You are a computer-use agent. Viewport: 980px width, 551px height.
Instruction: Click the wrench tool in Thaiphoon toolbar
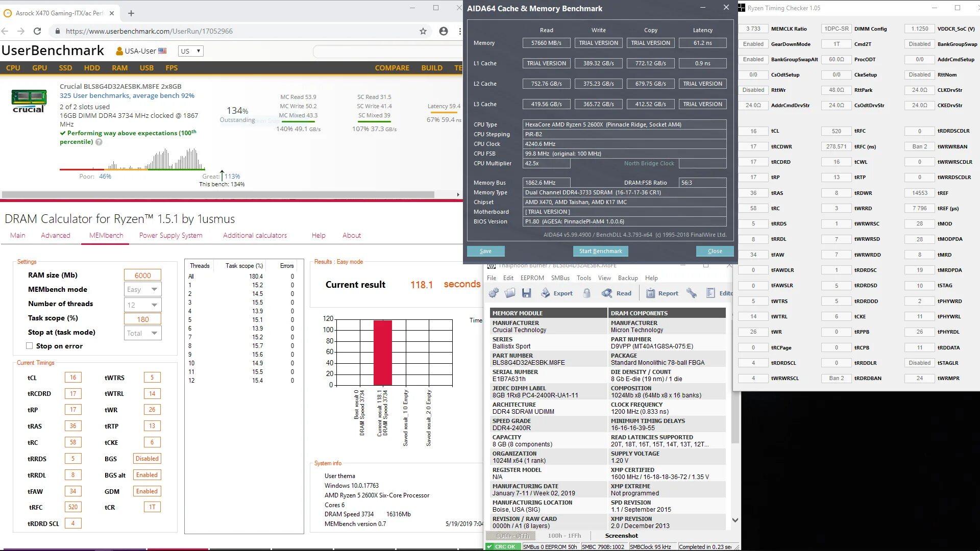692,293
